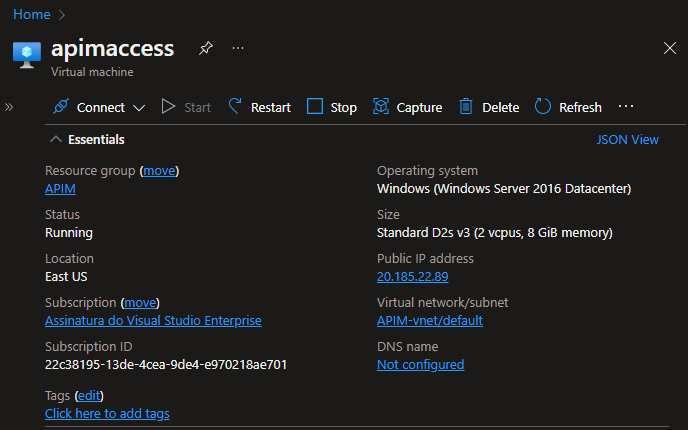Open the Connect dropdown arrow
The width and height of the screenshot is (688, 430).
click(x=139, y=107)
